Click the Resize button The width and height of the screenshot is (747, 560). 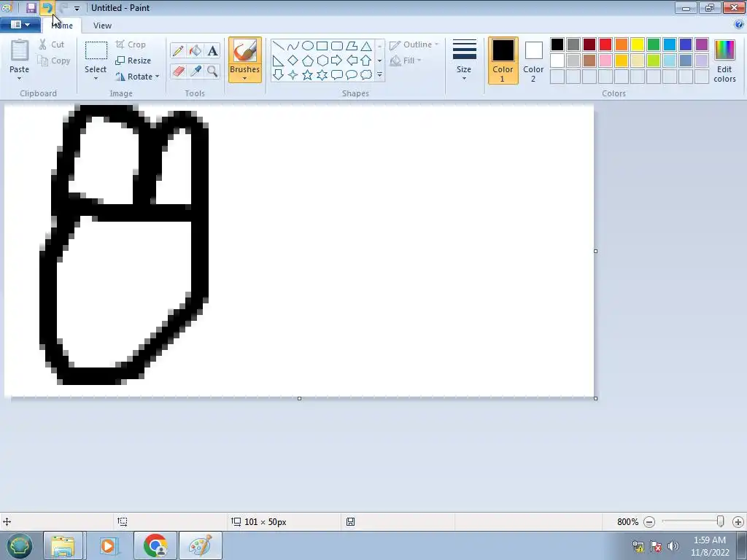coord(133,61)
